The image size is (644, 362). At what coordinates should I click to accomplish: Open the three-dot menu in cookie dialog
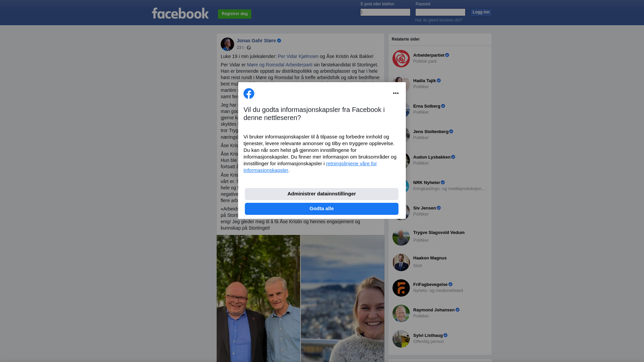tap(396, 93)
